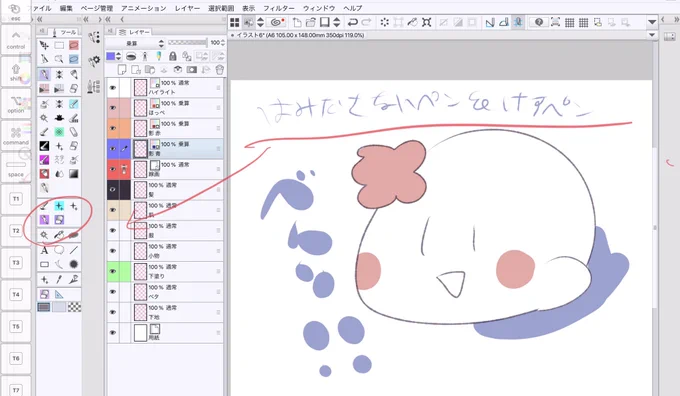The image size is (680, 396).
Task: Open the 乗算 blend mode dropdown
Action: [x=135, y=43]
